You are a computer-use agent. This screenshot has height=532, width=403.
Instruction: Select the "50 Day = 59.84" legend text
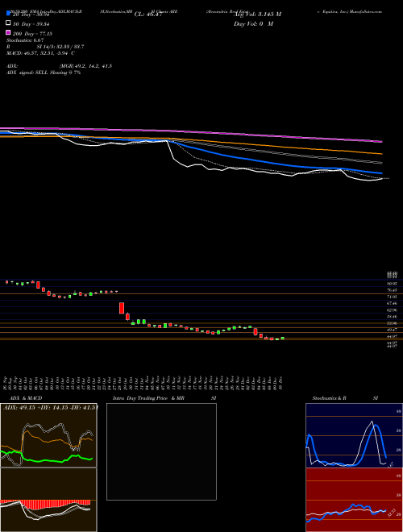(30, 23)
